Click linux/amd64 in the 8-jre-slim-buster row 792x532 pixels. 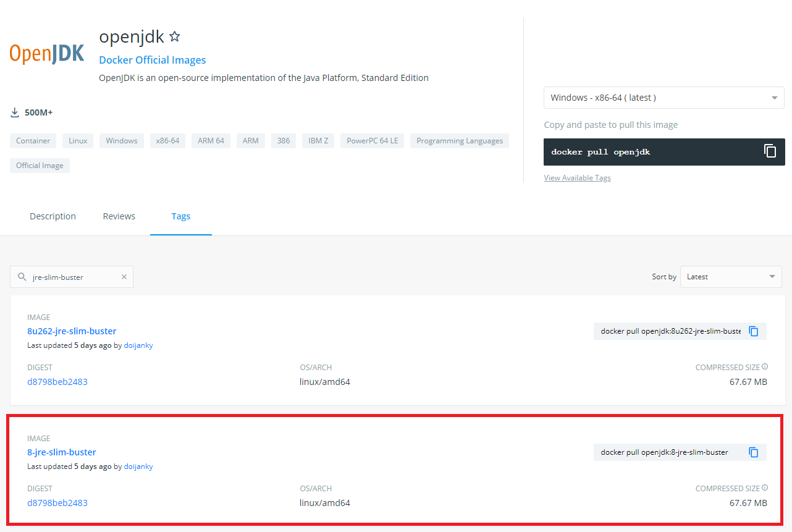[x=325, y=503]
